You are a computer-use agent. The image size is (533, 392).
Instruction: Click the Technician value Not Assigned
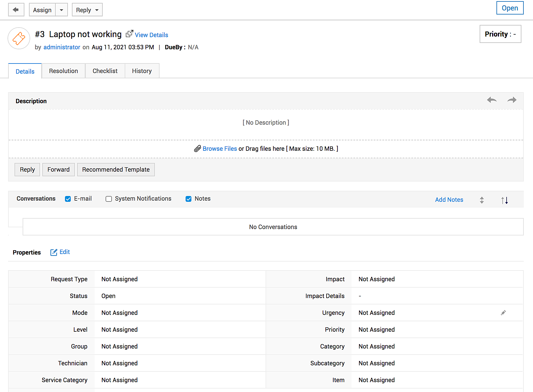[119, 363]
